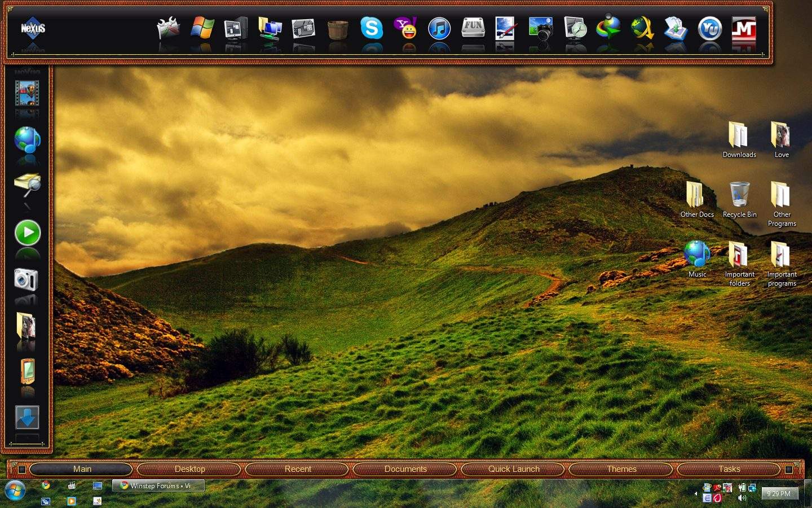Switch to the Desktop shelf tab
This screenshot has height=508, width=812.
pyautogui.click(x=189, y=469)
